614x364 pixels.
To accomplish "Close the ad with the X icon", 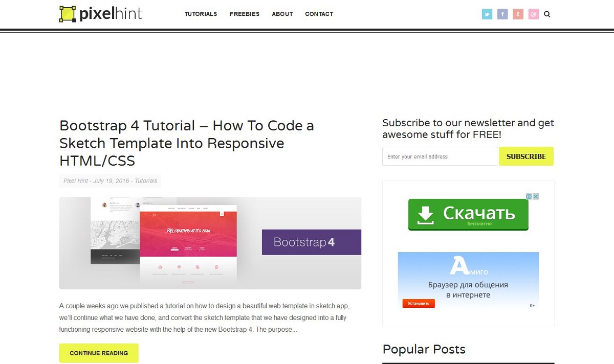I will coord(536,196).
